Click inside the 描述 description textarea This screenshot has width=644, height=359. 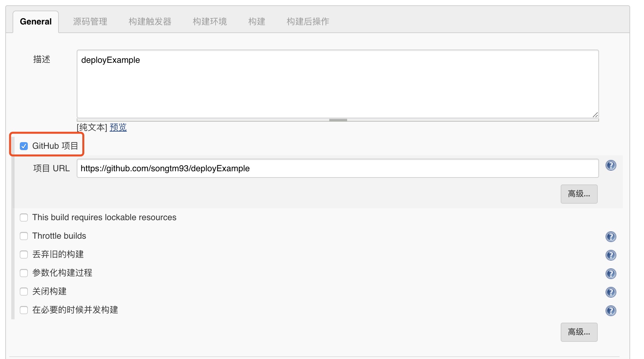[x=337, y=84]
